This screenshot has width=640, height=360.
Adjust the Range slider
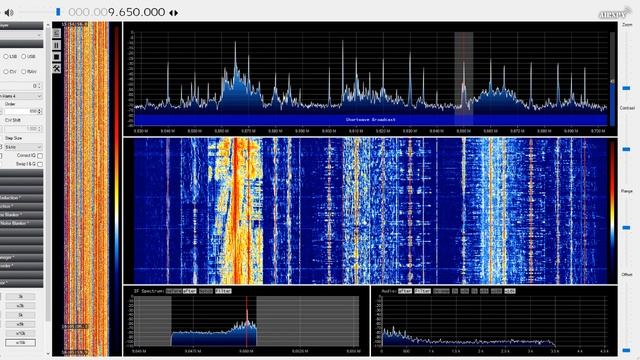[626, 227]
